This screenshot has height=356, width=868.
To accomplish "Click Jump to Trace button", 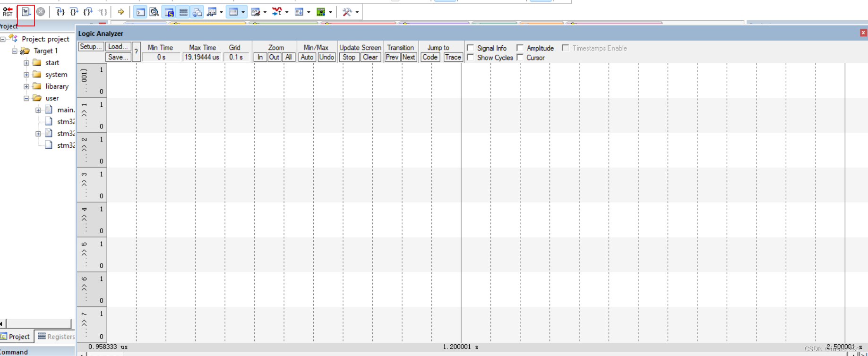I will tap(453, 57).
